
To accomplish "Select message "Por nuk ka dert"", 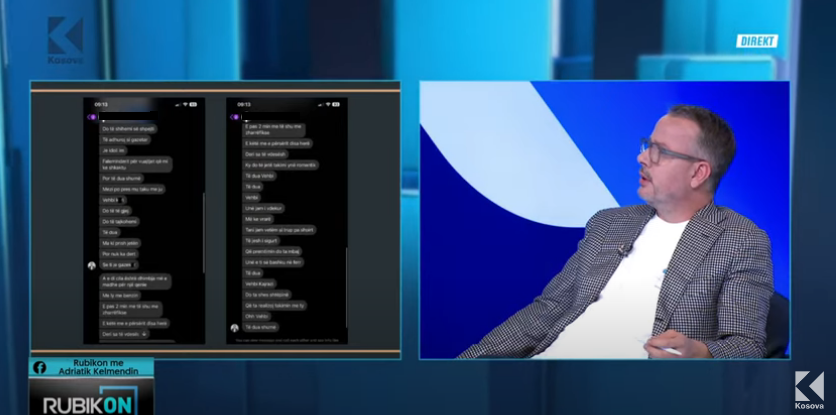I will 119,254.
